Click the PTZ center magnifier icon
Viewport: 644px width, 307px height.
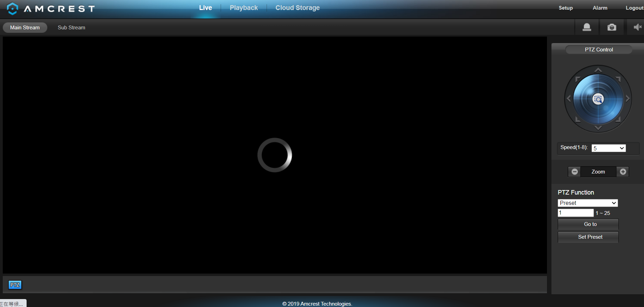click(598, 99)
